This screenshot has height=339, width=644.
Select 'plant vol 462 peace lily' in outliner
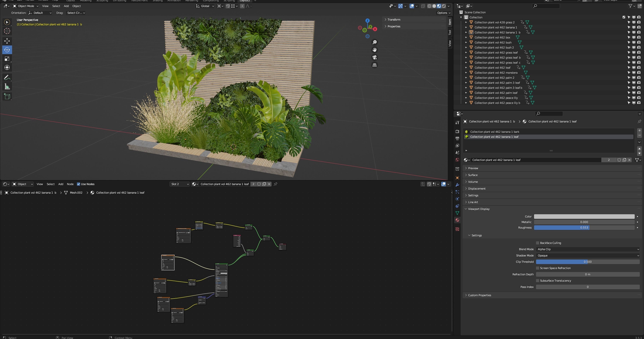tap(496, 98)
